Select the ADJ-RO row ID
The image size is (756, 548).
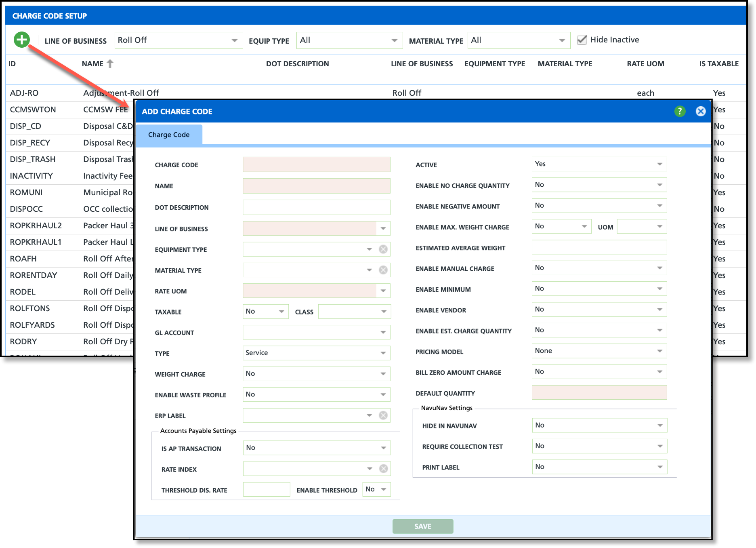(x=24, y=93)
